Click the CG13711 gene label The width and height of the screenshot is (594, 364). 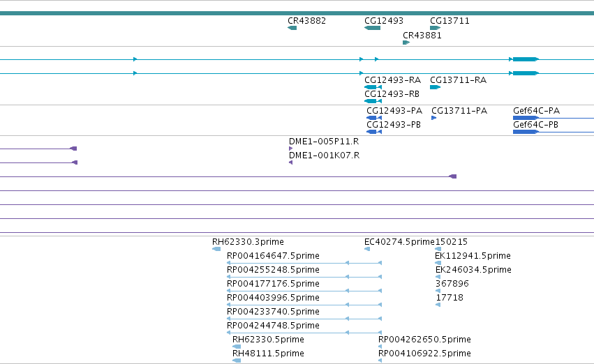pyautogui.click(x=450, y=21)
